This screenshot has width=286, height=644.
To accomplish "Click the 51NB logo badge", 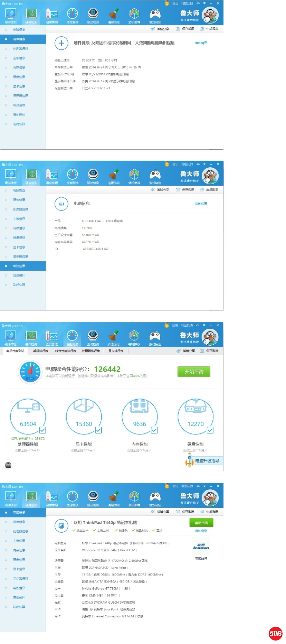I will (x=275, y=633).
